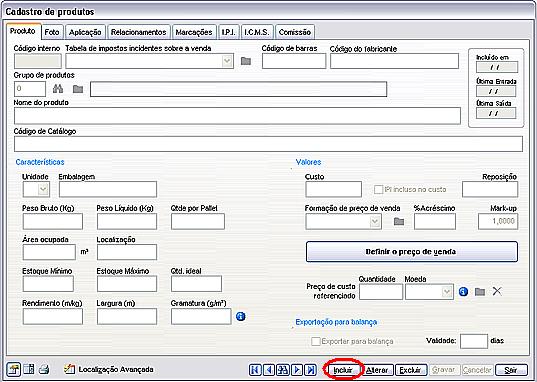Go to last record navigation arrow
Screen dimensions: 537x382
point(311,370)
